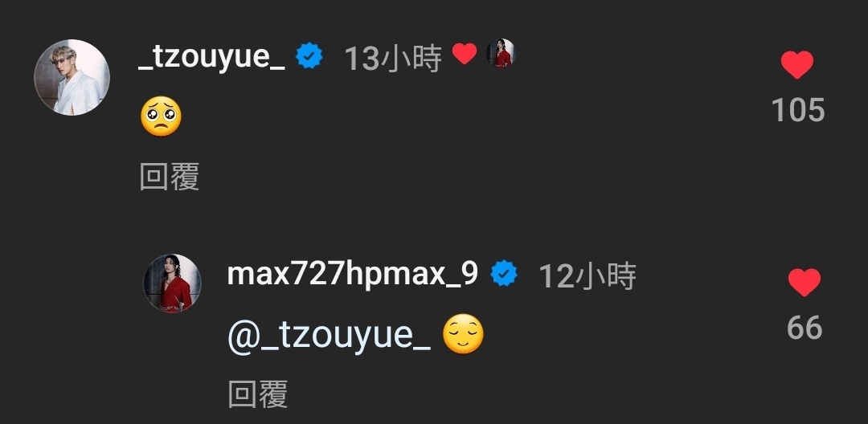Open max727hpmax_9 profile avatar in reply
Viewport: 868px width, 424px height.
click(x=172, y=283)
